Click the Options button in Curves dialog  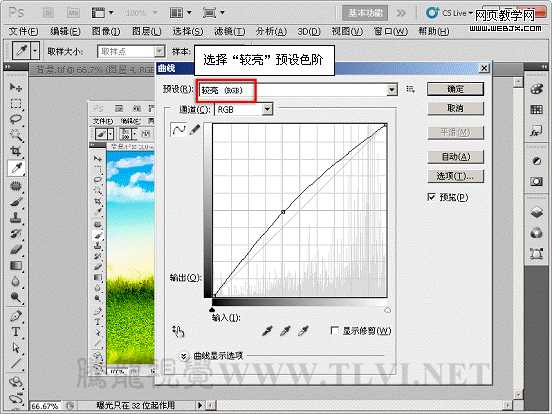point(455,176)
